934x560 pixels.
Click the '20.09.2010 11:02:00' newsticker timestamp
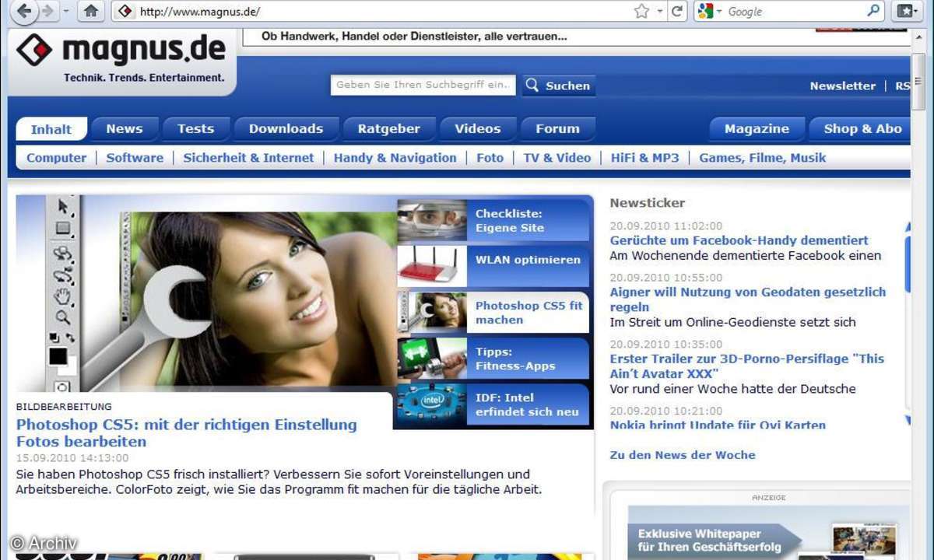pos(665,226)
